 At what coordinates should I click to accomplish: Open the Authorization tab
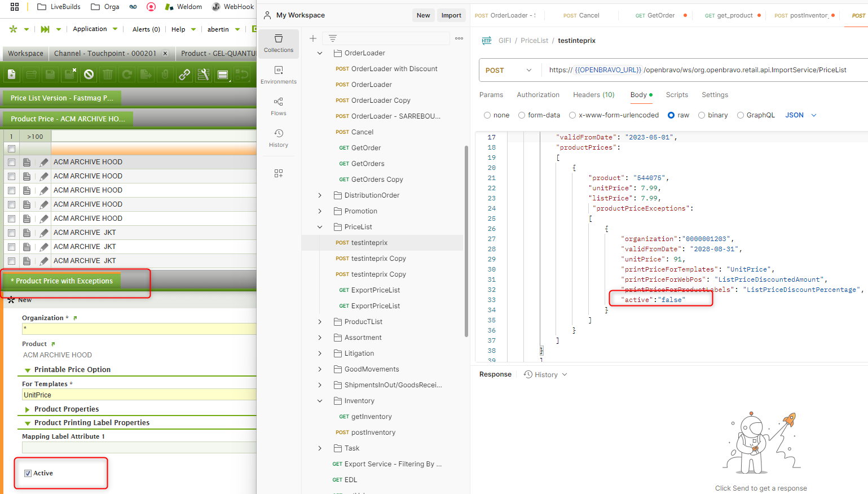point(537,95)
